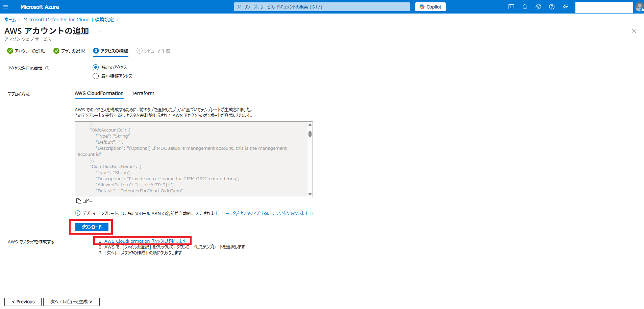Click the 次へ：レビューと生成 button
The image size is (644, 309).
(71, 302)
